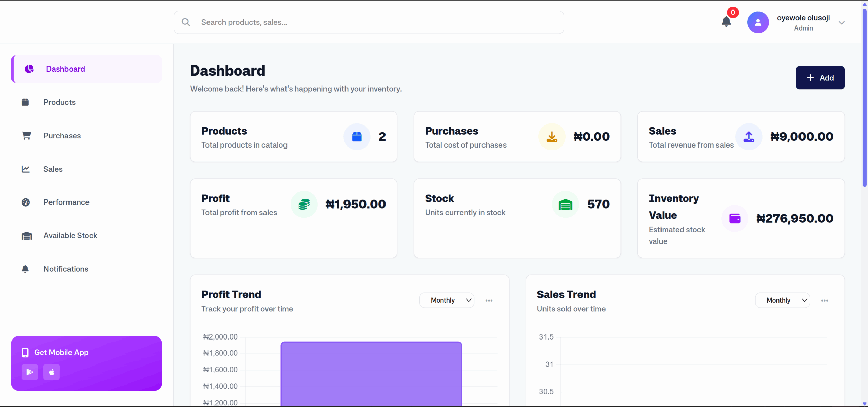This screenshot has height=407, width=868.
Task: Open Sales Trend Monthly dropdown
Action: pos(782,300)
